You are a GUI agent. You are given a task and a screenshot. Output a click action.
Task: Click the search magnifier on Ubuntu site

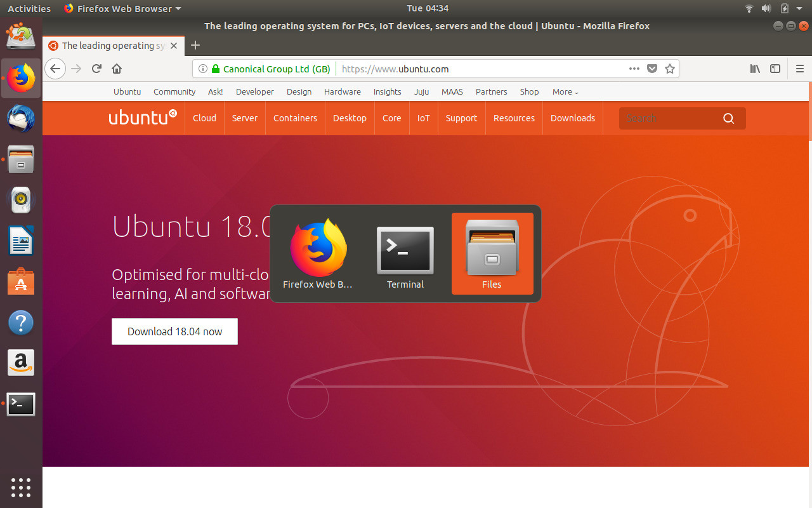728,118
